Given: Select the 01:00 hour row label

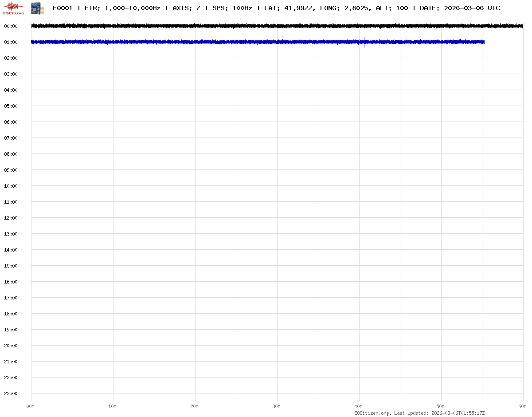Looking at the screenshot, I should [x=11, y=42].
